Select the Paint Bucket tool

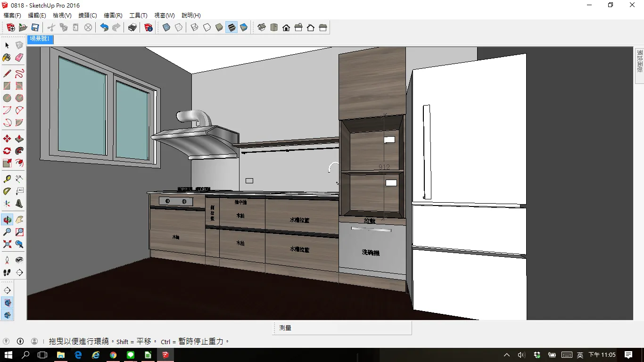point(7,58)
